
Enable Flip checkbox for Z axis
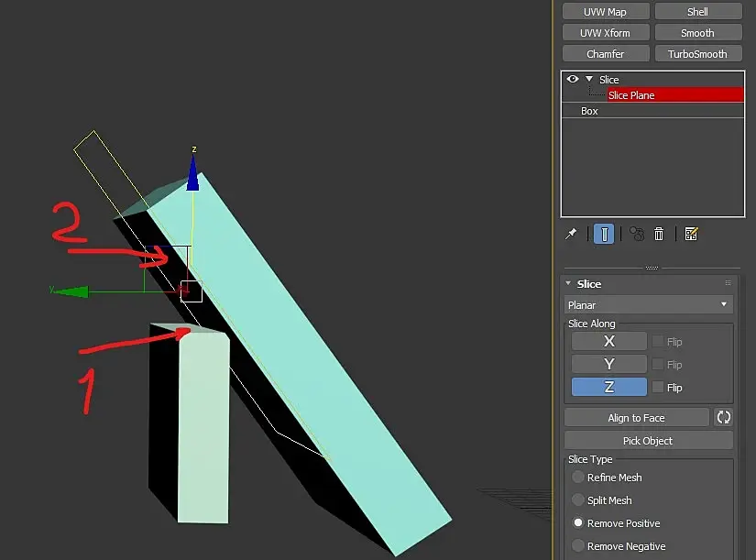[657, 388]
